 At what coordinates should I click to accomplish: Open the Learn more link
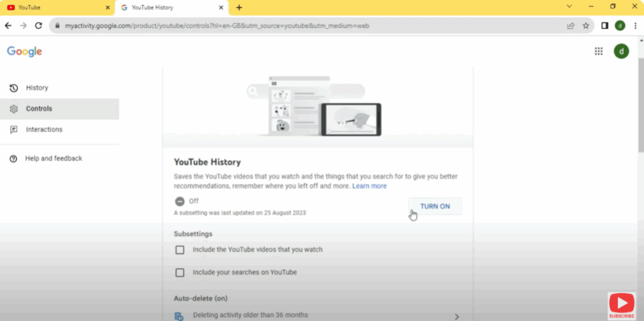pos(369,186)
